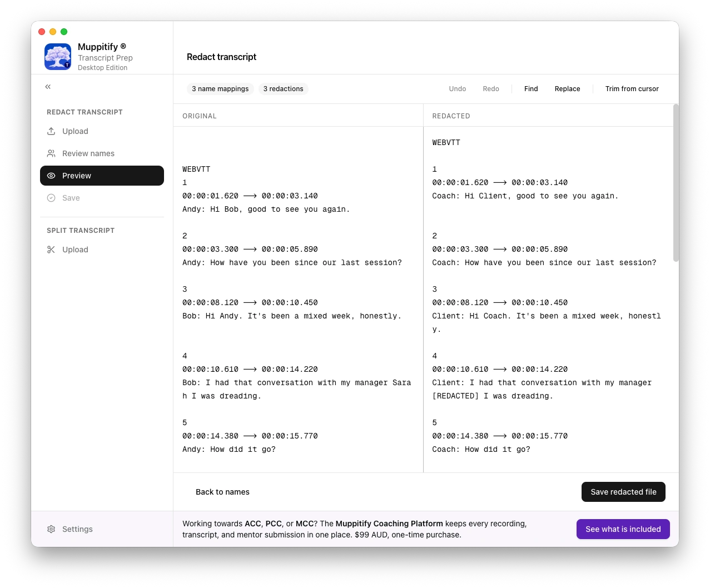The height and width of the screenshot is (588, 710).
Task: Click Undo in the toolbar
Action: click(x=457, y=89)
